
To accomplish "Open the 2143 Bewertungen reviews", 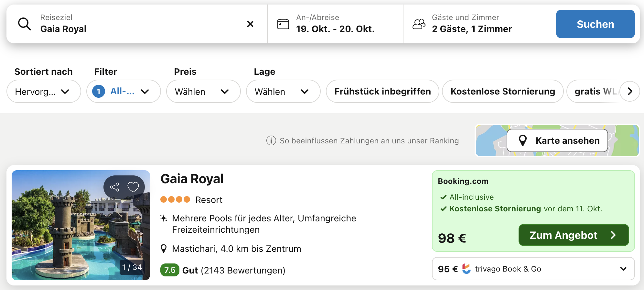I will pyautogui.click(x=243, y=270).
